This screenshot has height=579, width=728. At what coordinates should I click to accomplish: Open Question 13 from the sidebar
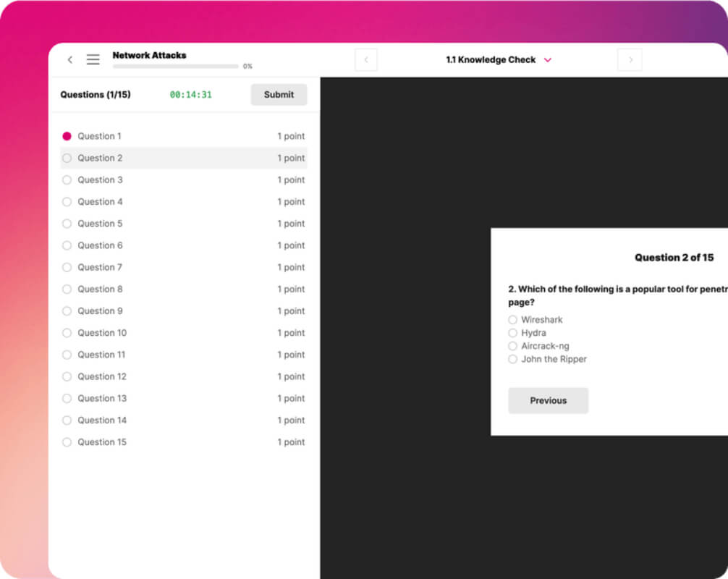183,398
